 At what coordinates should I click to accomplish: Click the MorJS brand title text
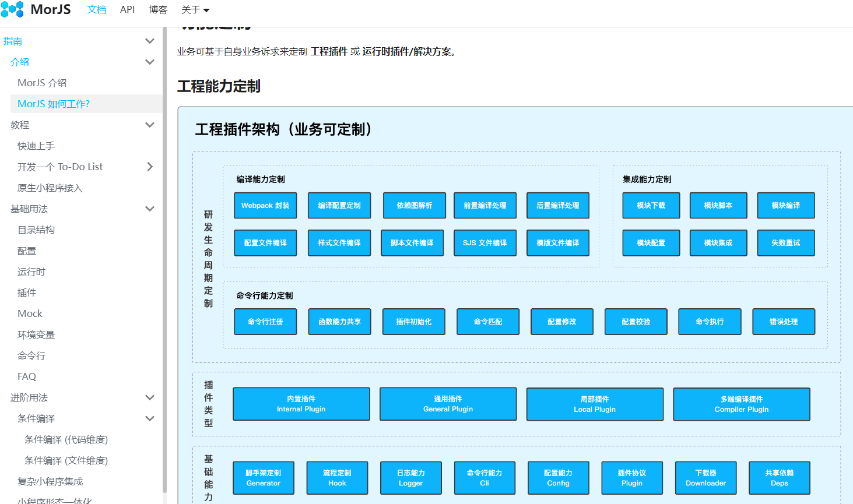(51, 9)
